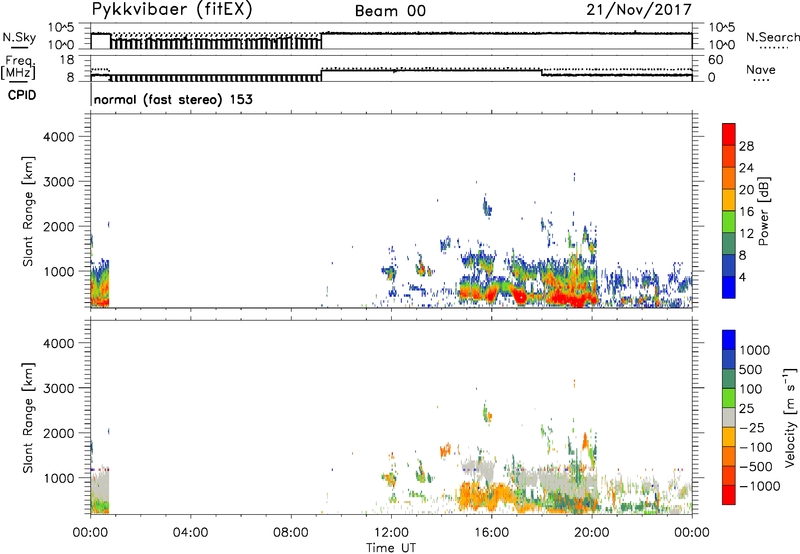The image size is (800, 554).
Task: Click the Nave legend label
Action: [761, 70]
